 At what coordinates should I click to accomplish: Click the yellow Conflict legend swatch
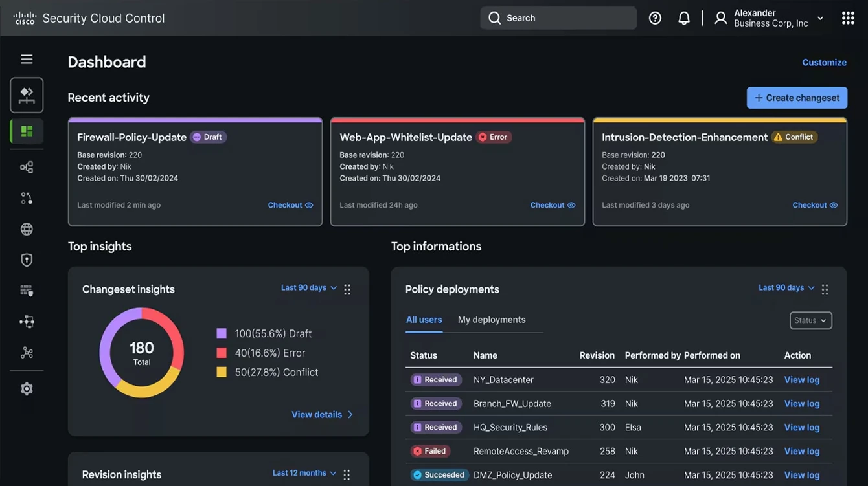222,372
